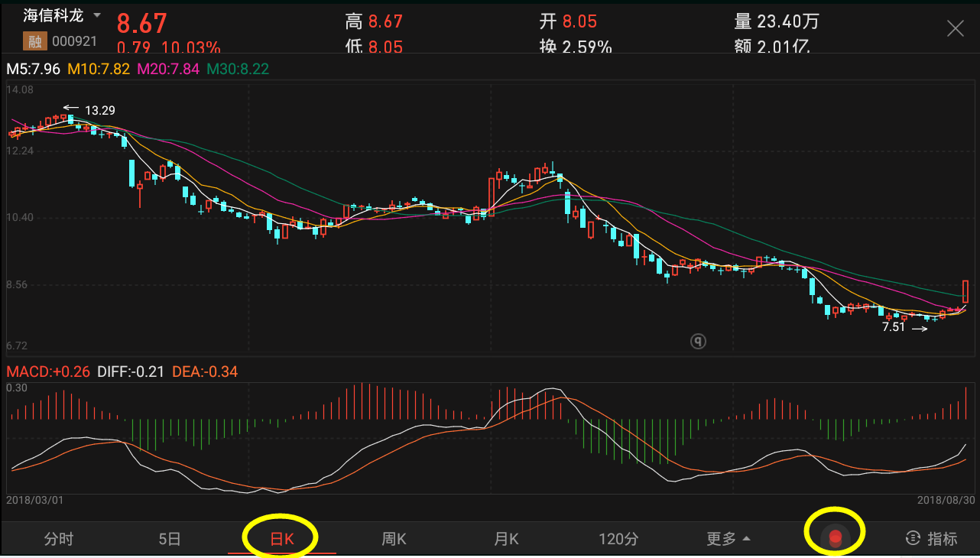Viewport: 980px width, 558px height.
Task: Click the 7.51 lowest price label
Action: coord(894,327)
